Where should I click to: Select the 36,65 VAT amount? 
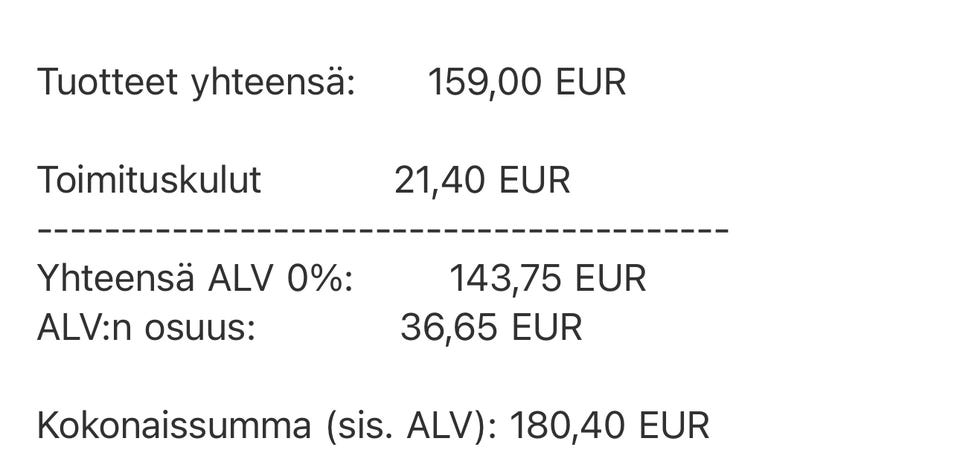[446, 327]
